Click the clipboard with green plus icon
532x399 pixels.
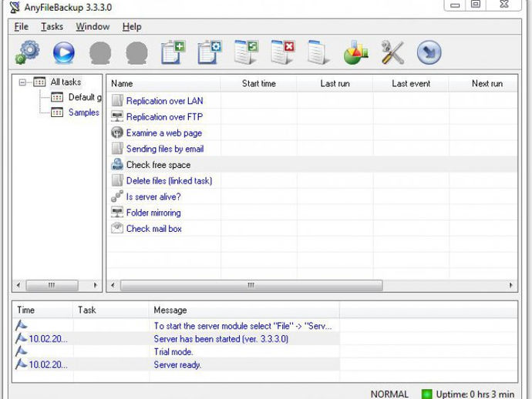coord(173,52)
